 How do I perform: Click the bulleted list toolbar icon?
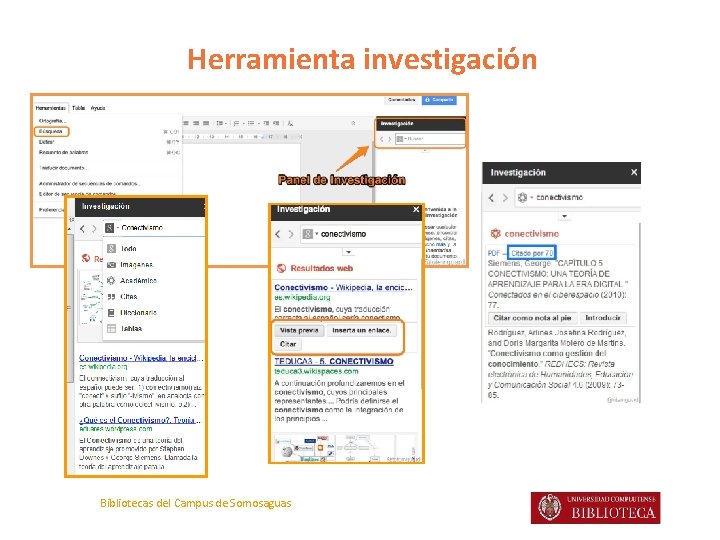point(252,123)
